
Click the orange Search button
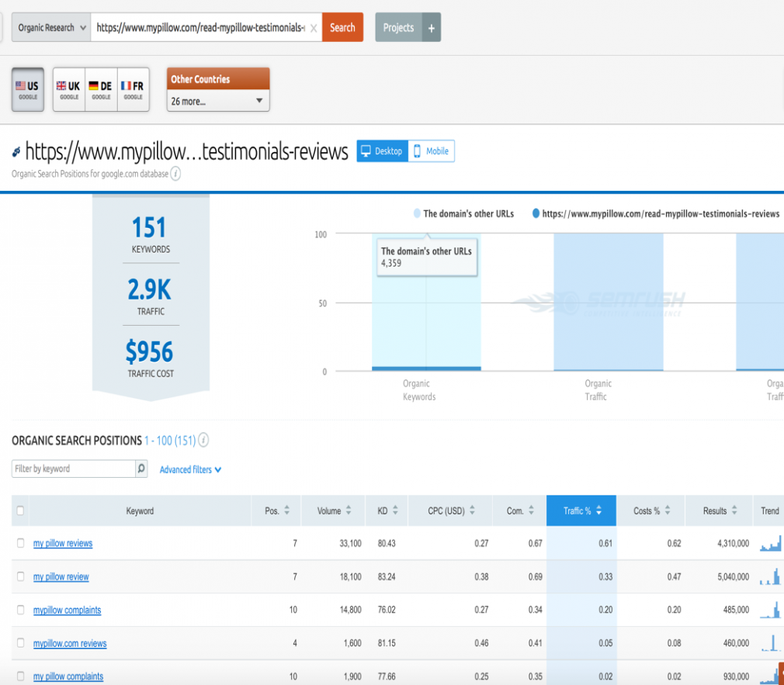[x=342, y=27]
